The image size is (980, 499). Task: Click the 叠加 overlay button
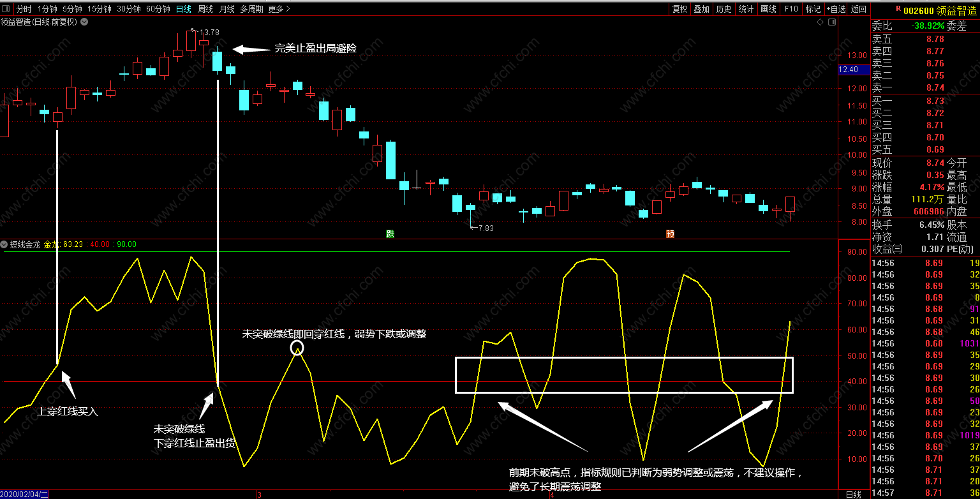tap(701, 9)
